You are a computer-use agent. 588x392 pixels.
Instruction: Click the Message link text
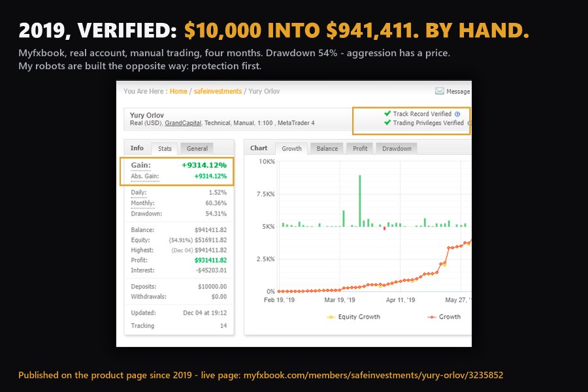click(x=458, y=91)
